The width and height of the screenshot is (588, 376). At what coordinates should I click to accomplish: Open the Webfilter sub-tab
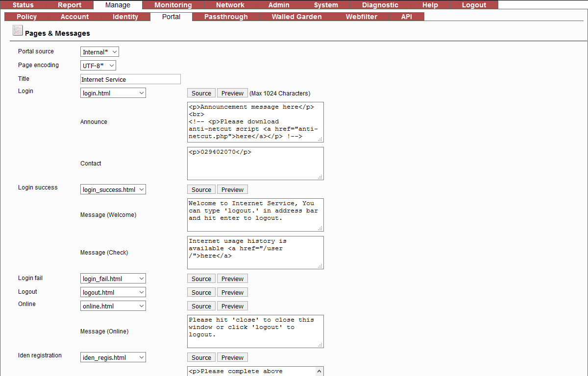click(x=362, y=17)
